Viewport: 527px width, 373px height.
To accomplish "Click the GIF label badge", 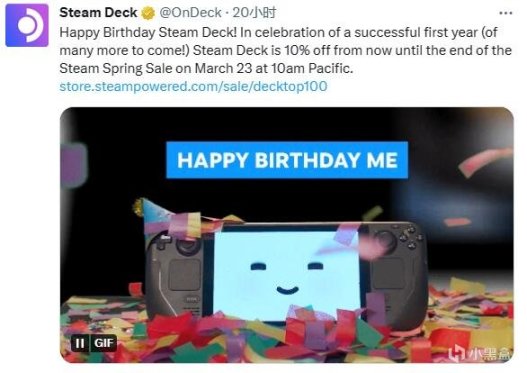I will (104, 343).
